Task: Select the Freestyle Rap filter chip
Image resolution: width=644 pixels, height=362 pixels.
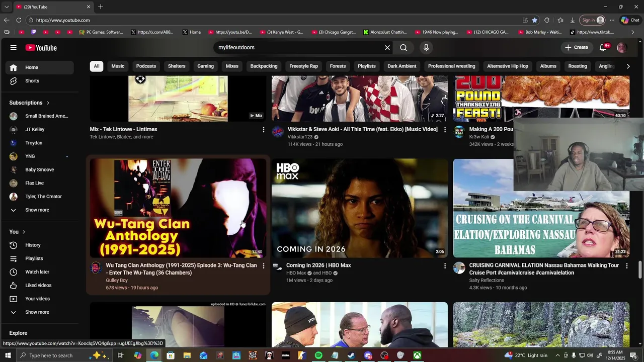Action: 303,66
